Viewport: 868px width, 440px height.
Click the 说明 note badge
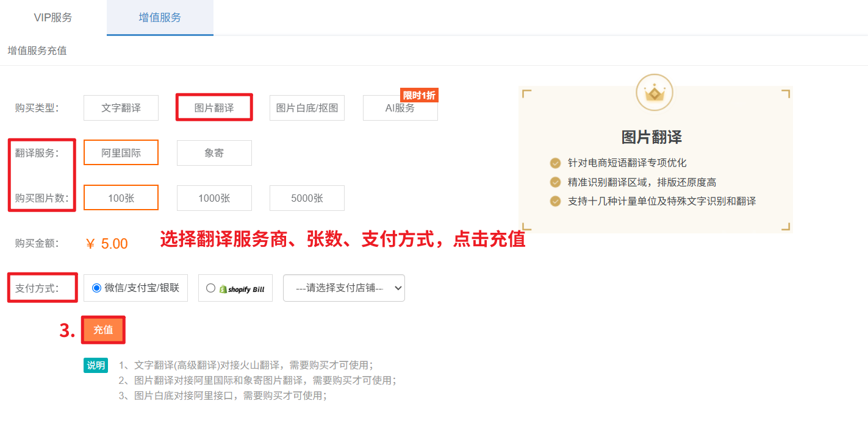click(x=96, y=366)
